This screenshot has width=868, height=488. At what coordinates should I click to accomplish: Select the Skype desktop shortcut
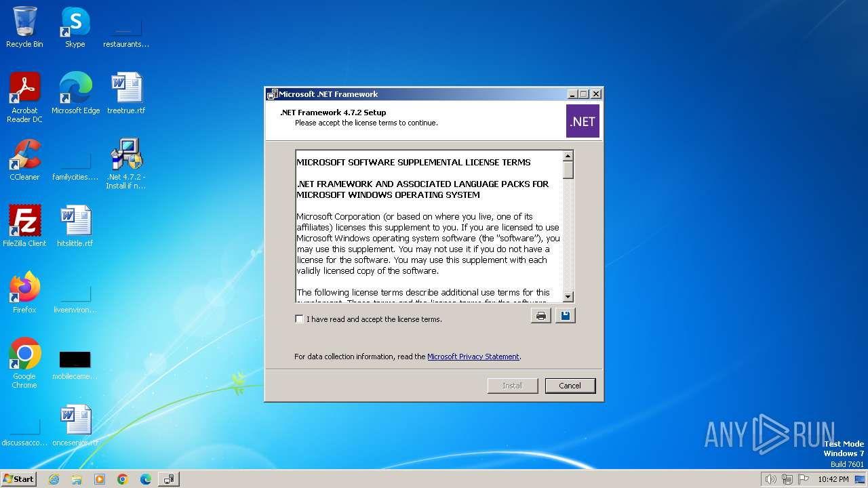(75, 27)
